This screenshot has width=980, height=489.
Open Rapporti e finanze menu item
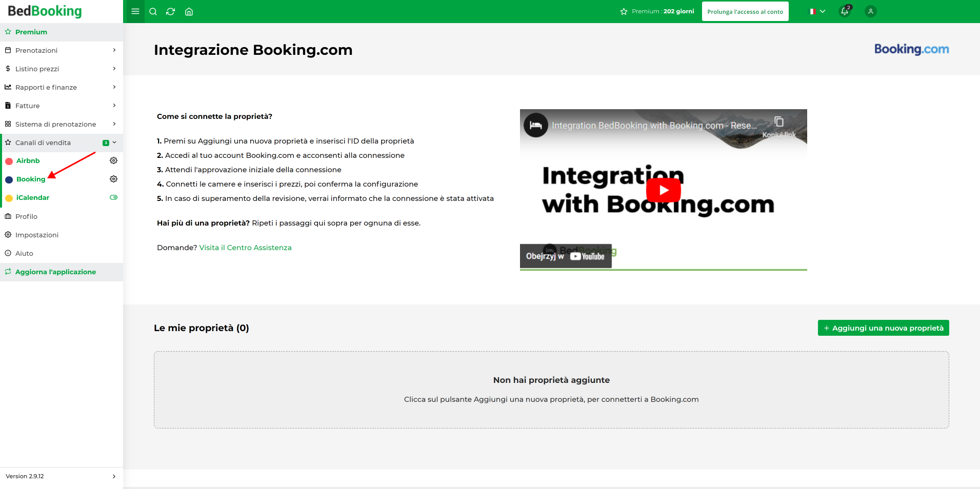[62, 87]
